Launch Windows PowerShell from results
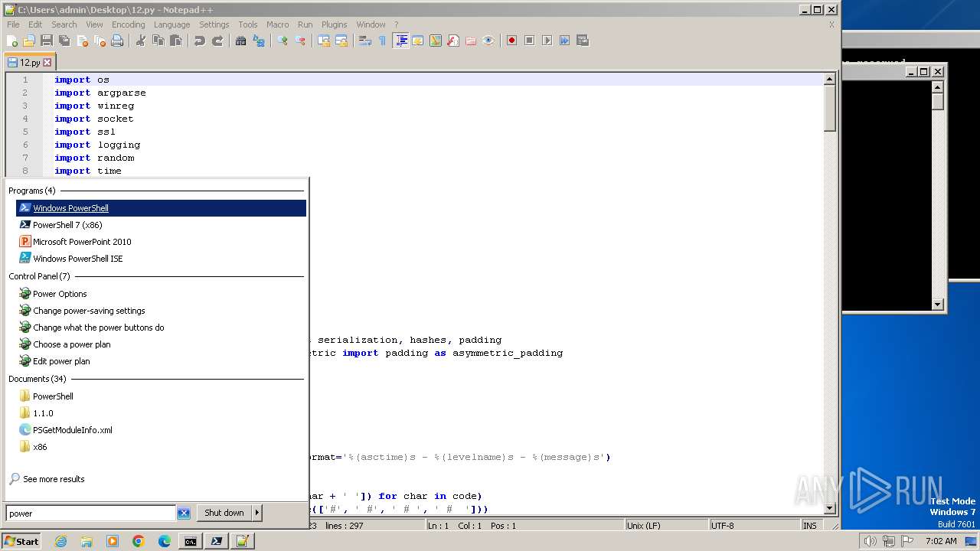 point(161,208)
